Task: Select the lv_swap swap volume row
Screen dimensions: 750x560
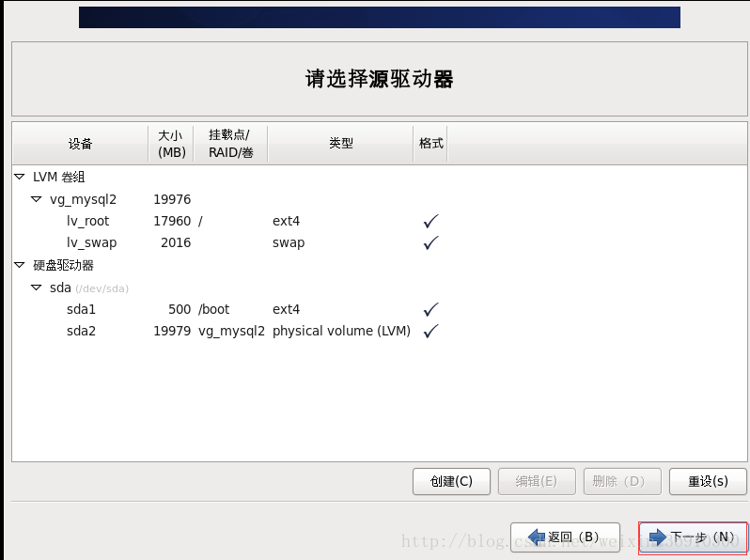Action: point(92,243)
